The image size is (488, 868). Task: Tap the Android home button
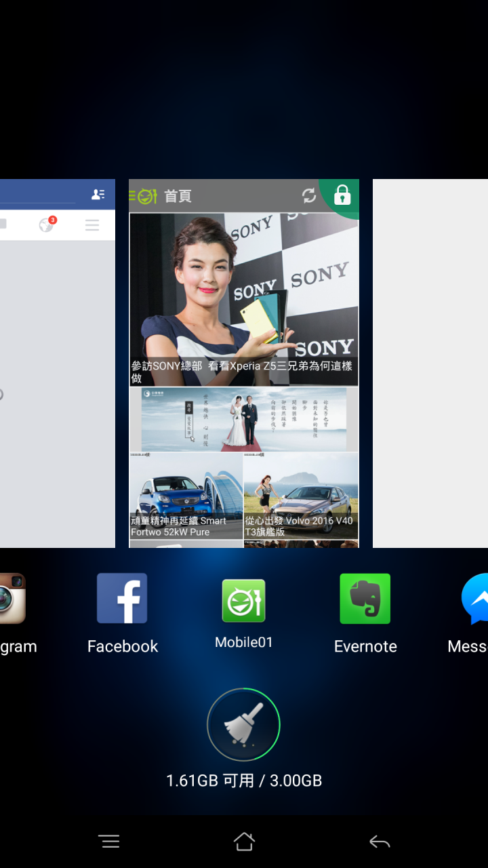[244, 842]
